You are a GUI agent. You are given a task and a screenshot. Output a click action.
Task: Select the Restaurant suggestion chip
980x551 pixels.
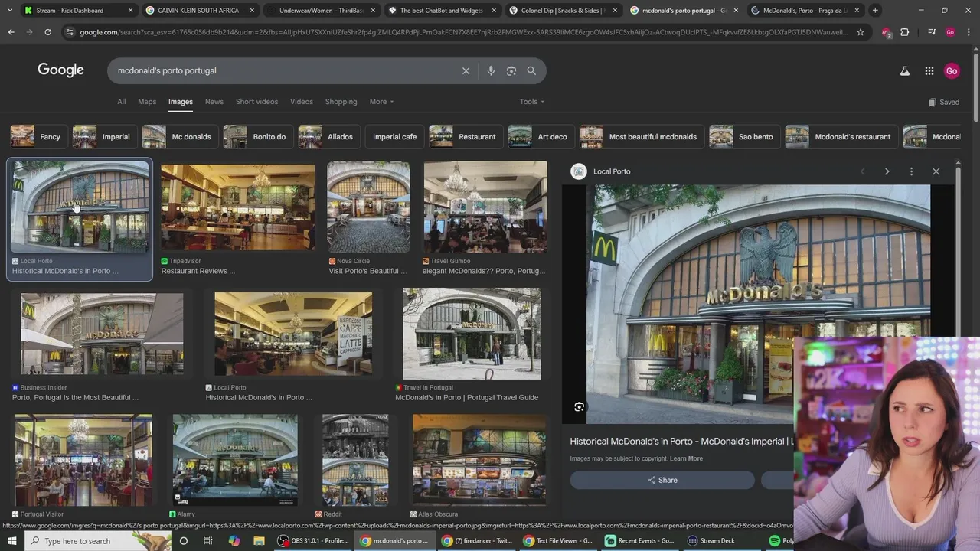[465, 137]
